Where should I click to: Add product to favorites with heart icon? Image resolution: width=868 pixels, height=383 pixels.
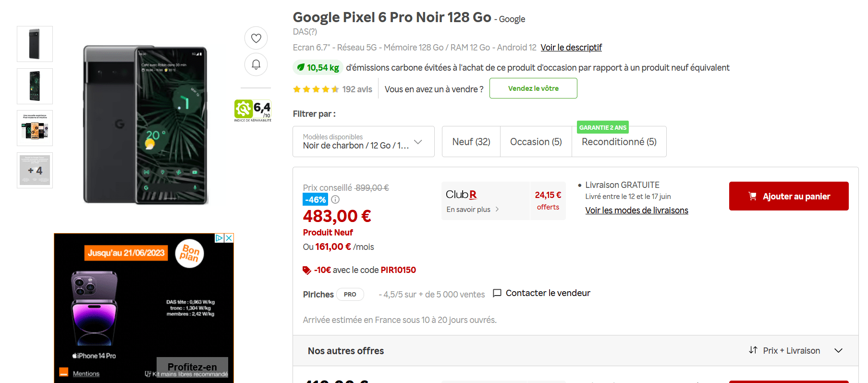(256, 38)
